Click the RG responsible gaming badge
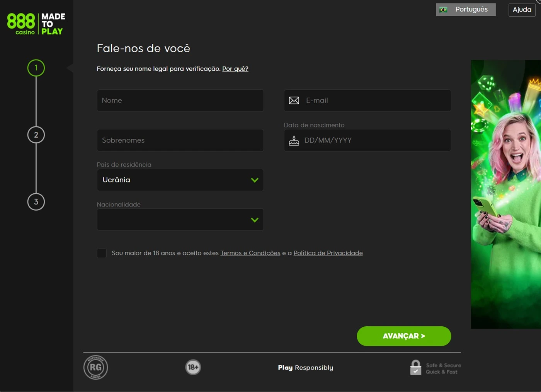 pos(95,367)
